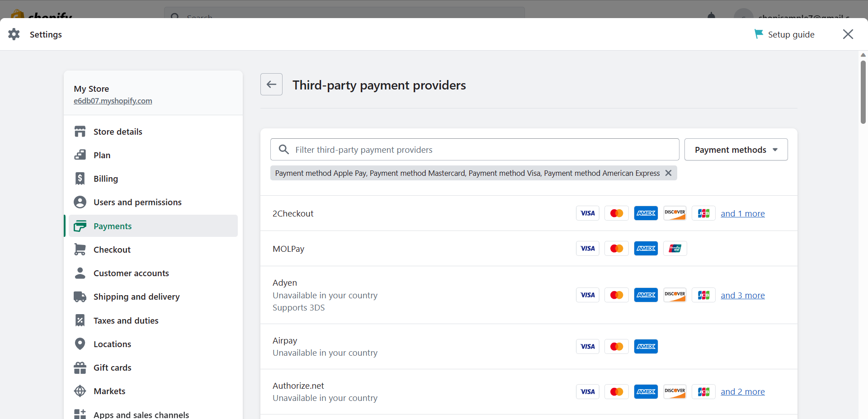Click the JCB icon in Adyen row

point(704,295)
